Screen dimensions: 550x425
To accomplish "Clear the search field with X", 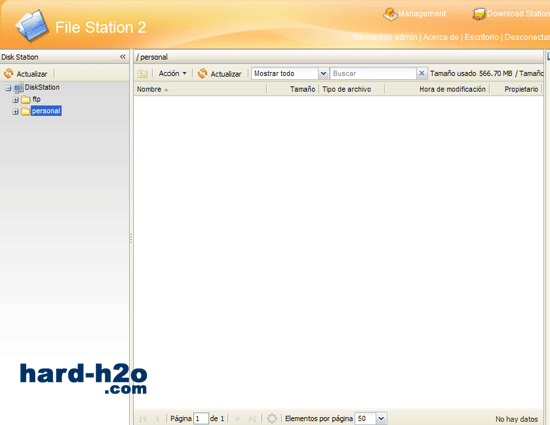I will [x=422, y=73].
